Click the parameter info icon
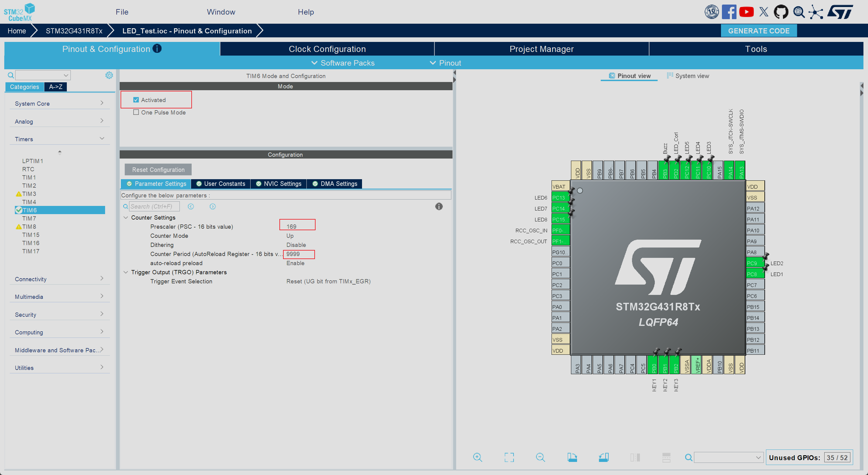 tap(439, 207)
